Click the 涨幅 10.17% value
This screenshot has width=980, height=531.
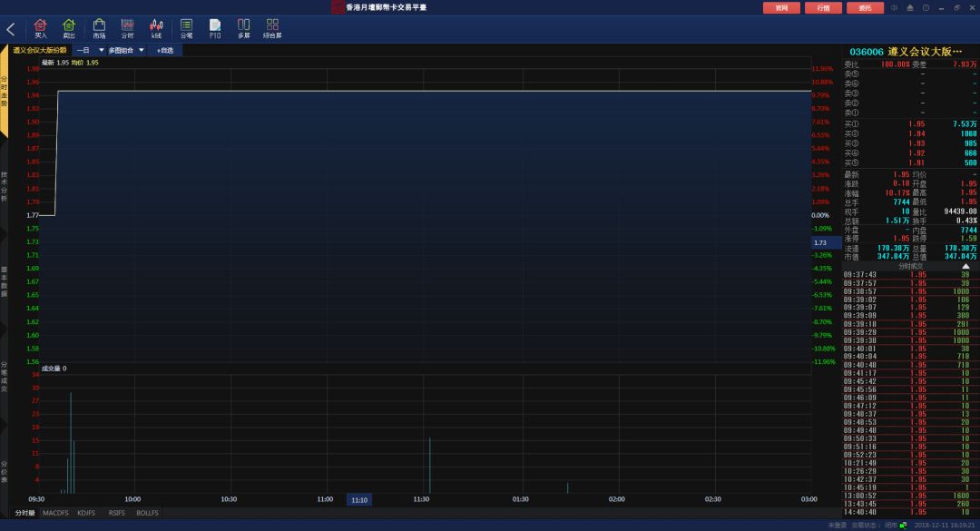(897, 192)
